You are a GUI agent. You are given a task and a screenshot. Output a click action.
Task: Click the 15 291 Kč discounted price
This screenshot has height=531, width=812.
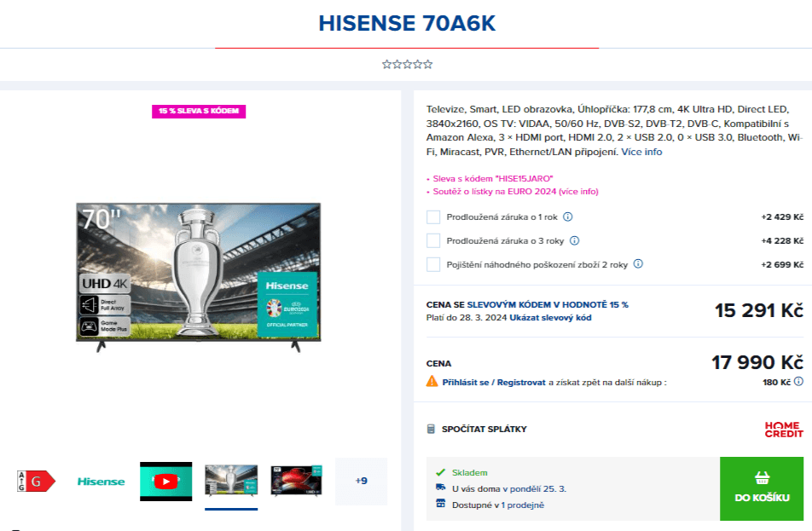(759, 310)
